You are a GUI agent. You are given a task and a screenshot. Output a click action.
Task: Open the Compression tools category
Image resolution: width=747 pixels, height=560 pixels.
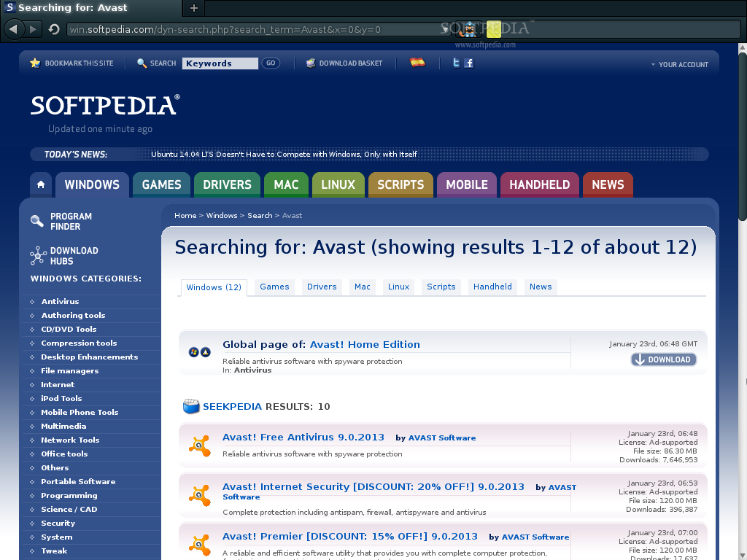pyautogui.click(x=79, y=343)
